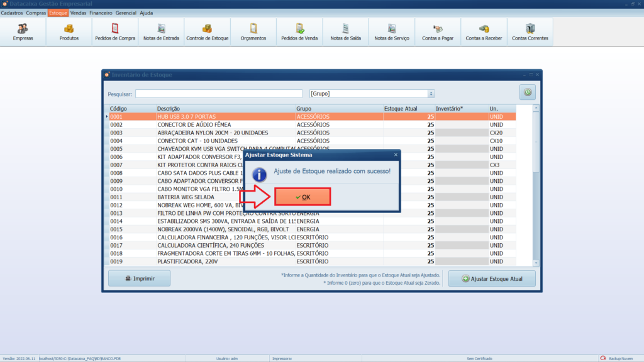Open the Produtos toolbar icon

69,32
